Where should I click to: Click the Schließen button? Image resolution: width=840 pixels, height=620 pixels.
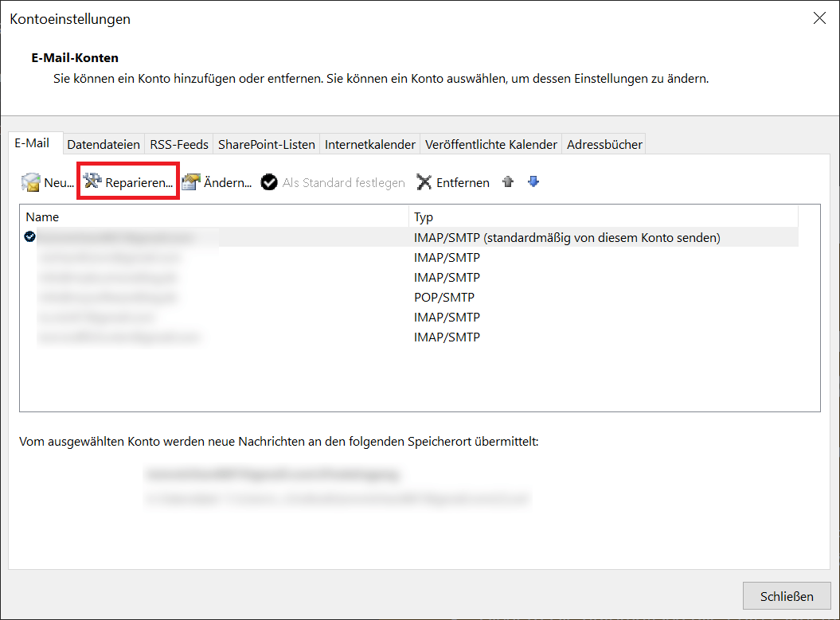pos(787,596)
